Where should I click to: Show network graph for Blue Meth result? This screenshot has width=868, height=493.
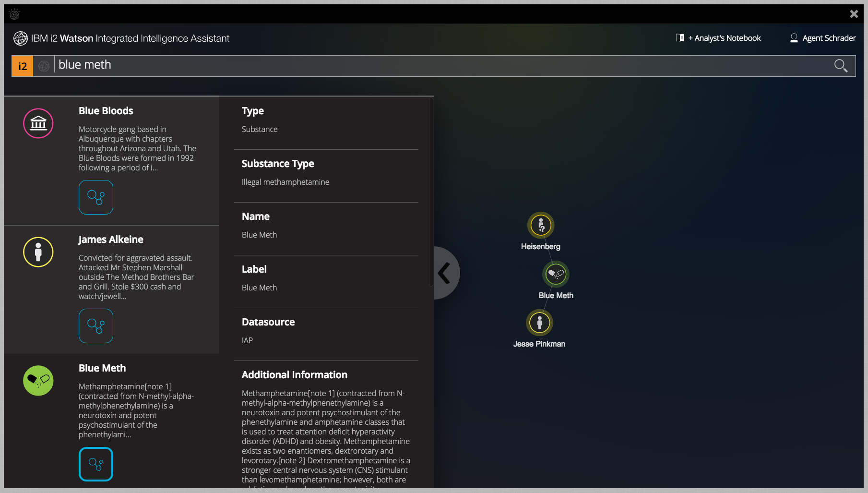click(96, 464)
